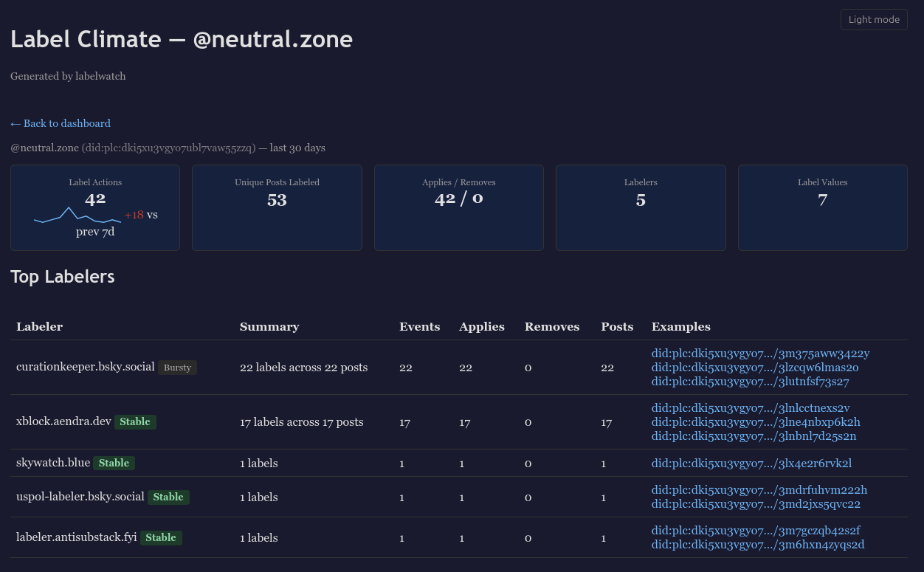Open skywatch.blue's example post link
The width and height of the screenshot is (924, 572).
(751, 463)
